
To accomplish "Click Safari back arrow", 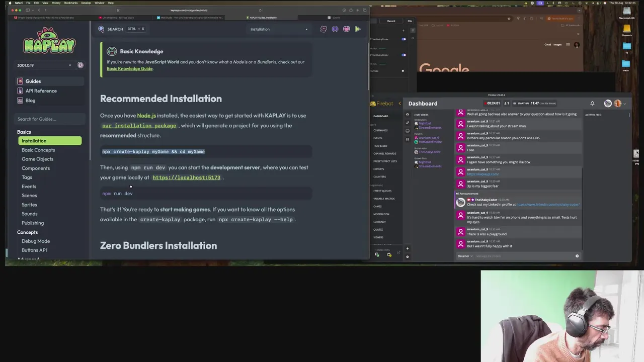I will pos(39,10).
